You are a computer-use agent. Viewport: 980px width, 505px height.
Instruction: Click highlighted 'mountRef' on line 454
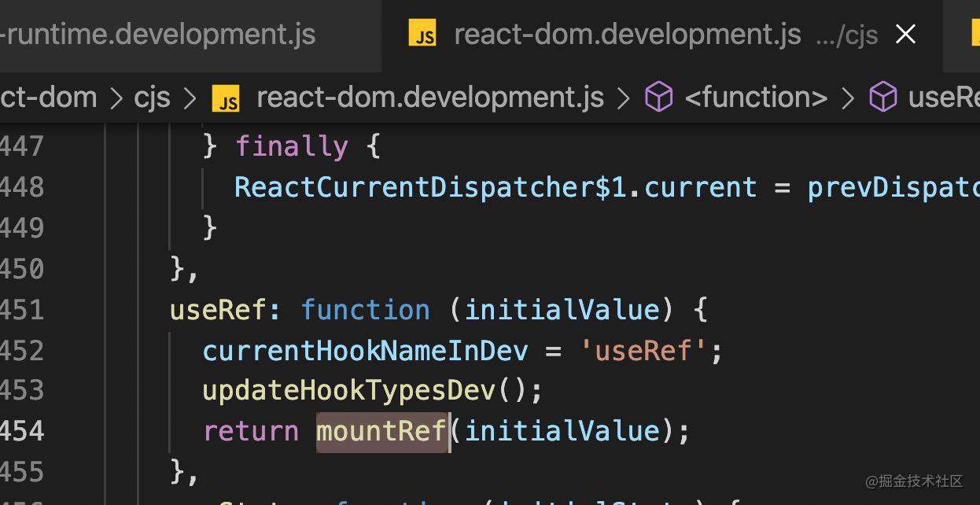pyautogui.click(x=382, y=431)
